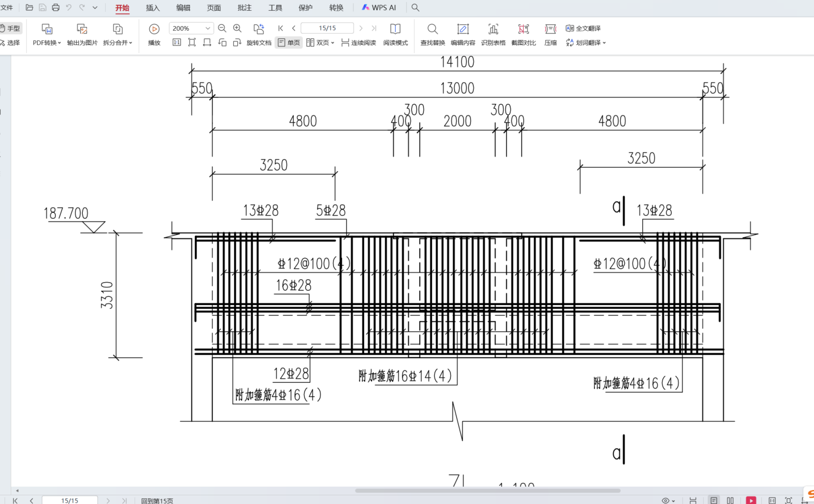Go to previous page in the status bar
This screenshot has width=814, height=504.
(x=32, y=500)
